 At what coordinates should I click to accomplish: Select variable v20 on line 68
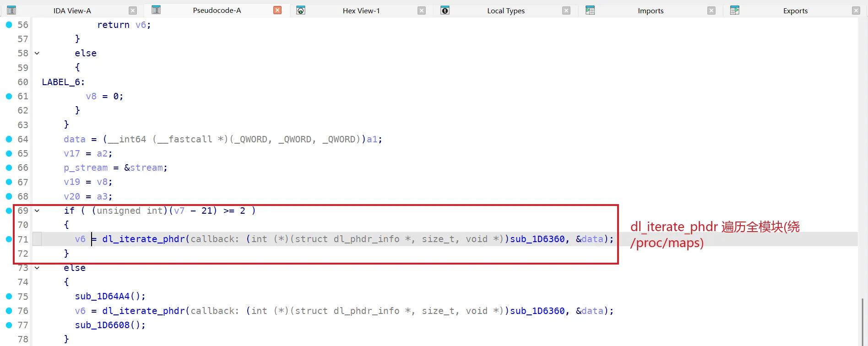click(72, 196)
